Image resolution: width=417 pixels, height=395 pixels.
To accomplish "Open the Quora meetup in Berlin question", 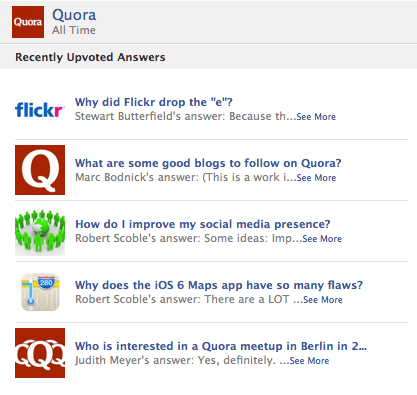I will [x=221, y=346].
